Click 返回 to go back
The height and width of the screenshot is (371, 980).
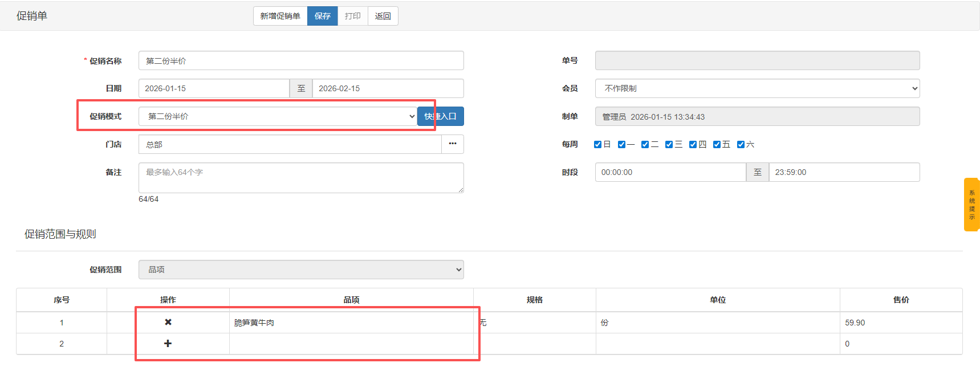pos(383,16)
